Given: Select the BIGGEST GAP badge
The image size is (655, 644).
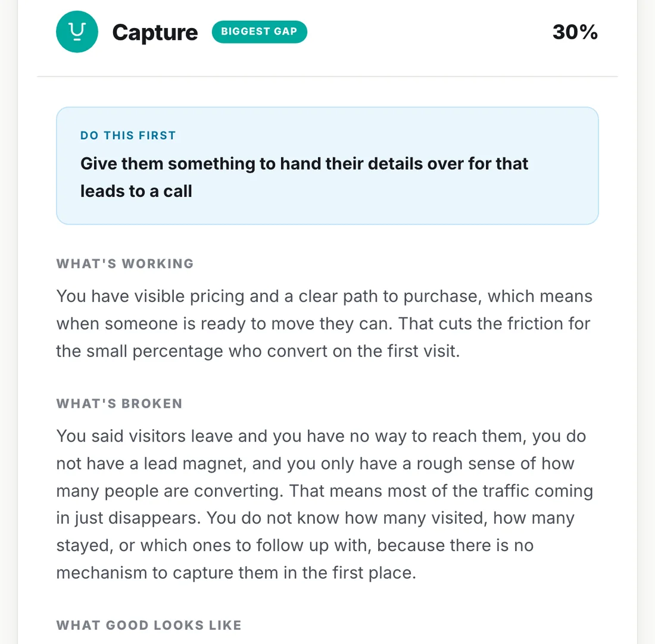Looking at the screenshot, I should tap(260, 32).
